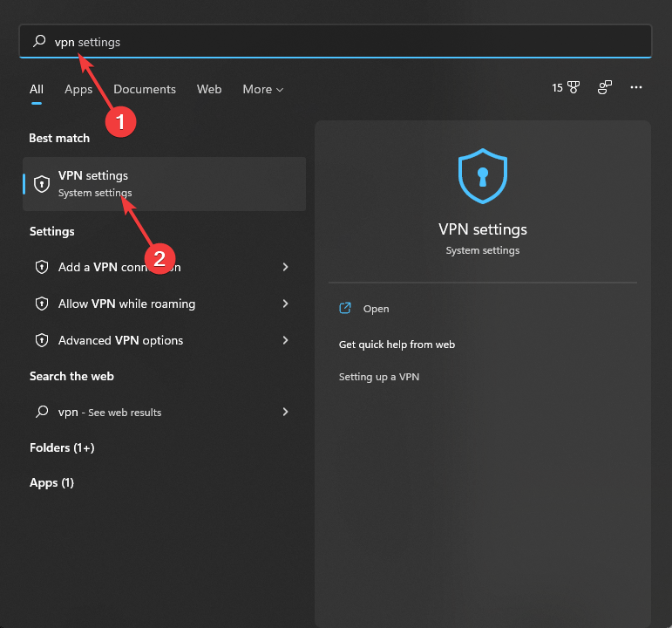Click the search field containing vpn settings
672x628 pixels.
pyautogui.click(x=349, y=42)
